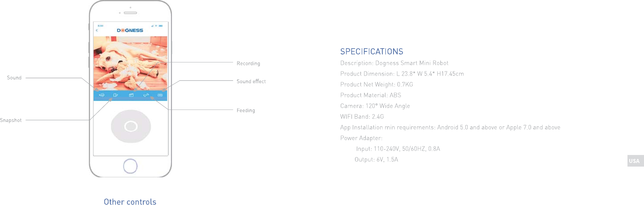Tap the bone-shaped Feeding icon
Image resolution: width=644 pixels, height=205 pixels.
point(146,95)
